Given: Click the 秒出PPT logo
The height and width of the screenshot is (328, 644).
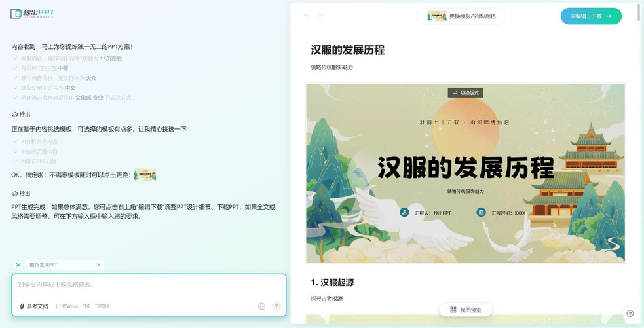Looking at the screenshot, I should [x=32, y=14].
